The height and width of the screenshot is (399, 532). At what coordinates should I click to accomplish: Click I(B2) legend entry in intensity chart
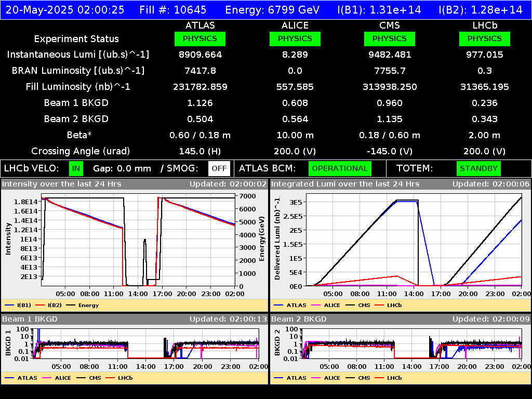(x=48, y=305)
